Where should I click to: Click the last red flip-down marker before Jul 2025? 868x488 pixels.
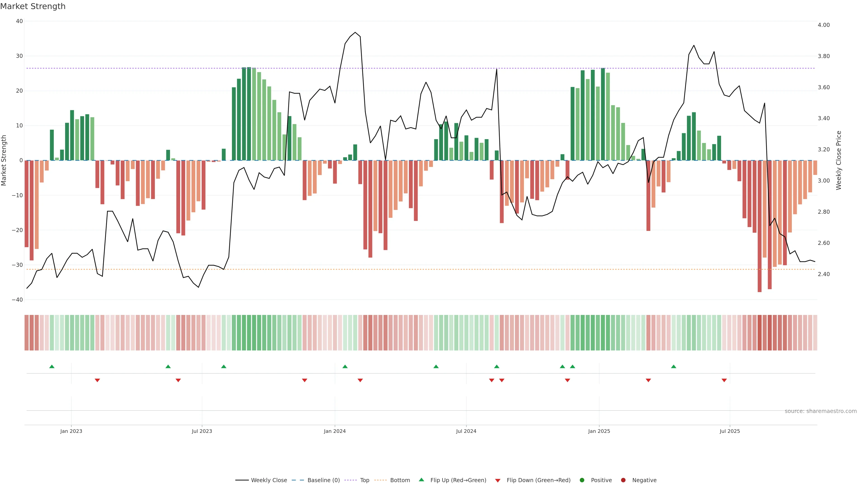click(724, 380)
